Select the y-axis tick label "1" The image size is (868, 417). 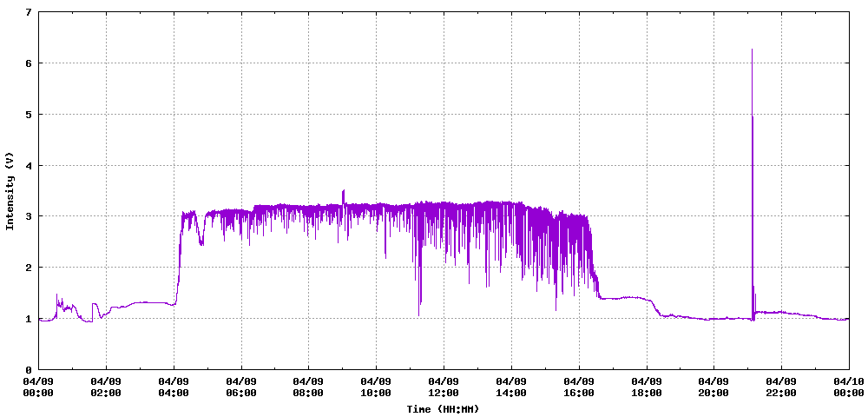click(x=29, y=319)
